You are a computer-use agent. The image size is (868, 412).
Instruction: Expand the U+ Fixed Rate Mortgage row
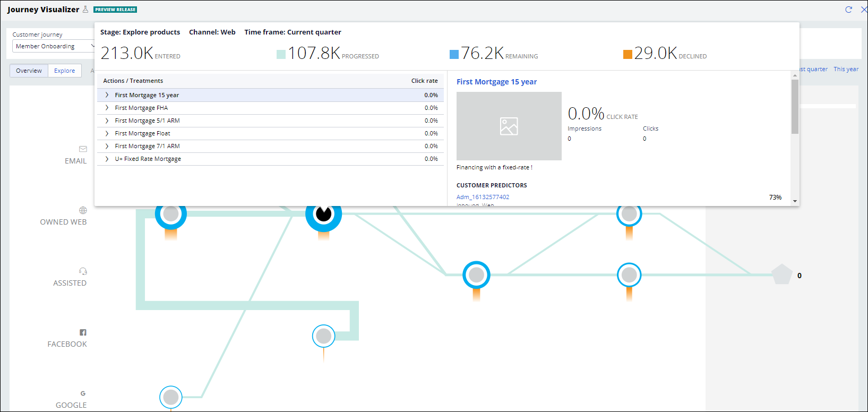[107, 159]
